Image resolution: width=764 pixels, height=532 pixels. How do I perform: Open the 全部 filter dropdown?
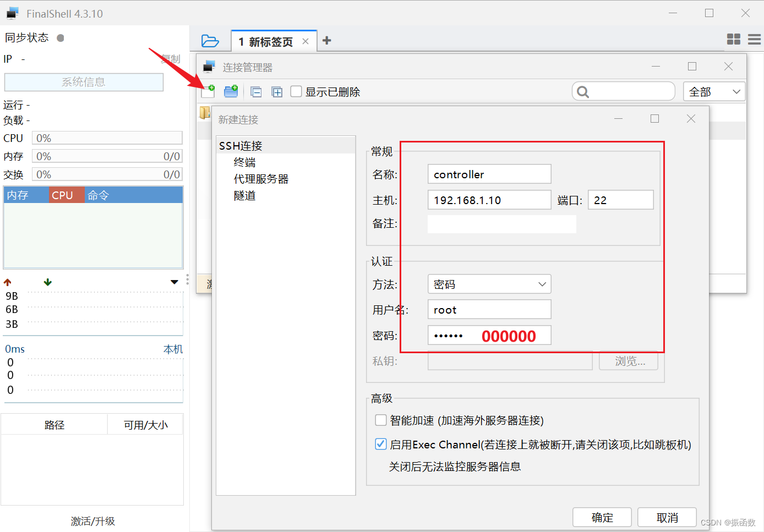click(714, 91)
